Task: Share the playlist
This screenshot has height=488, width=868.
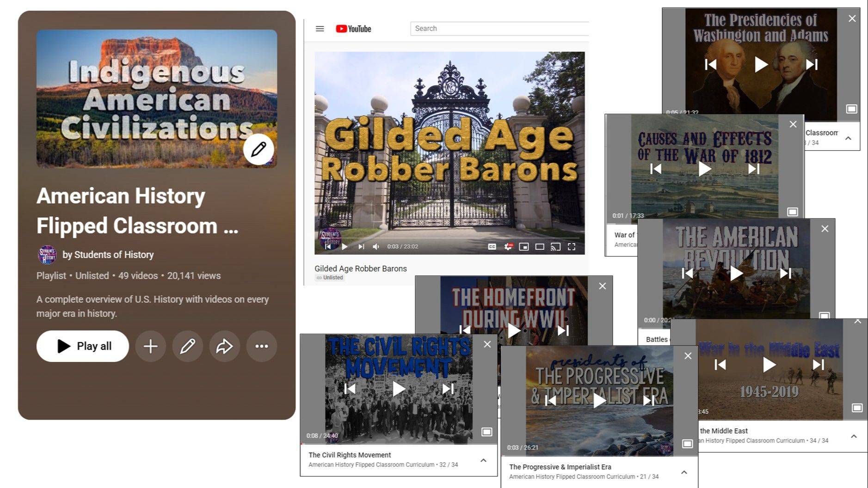Action: pos(224,346)
